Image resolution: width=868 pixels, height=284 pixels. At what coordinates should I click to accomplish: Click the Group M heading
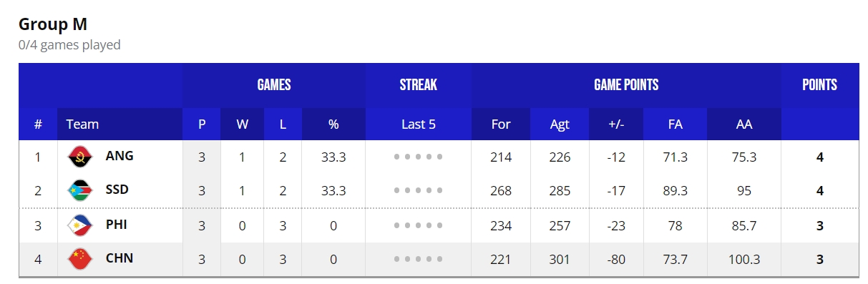pyautogui.click(x=53, y=24)
